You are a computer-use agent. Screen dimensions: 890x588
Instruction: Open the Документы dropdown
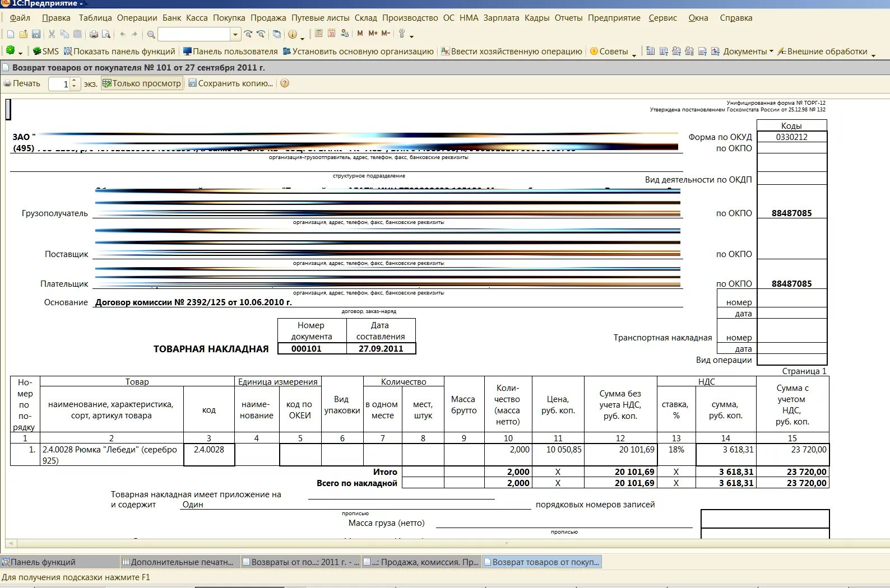748,51
